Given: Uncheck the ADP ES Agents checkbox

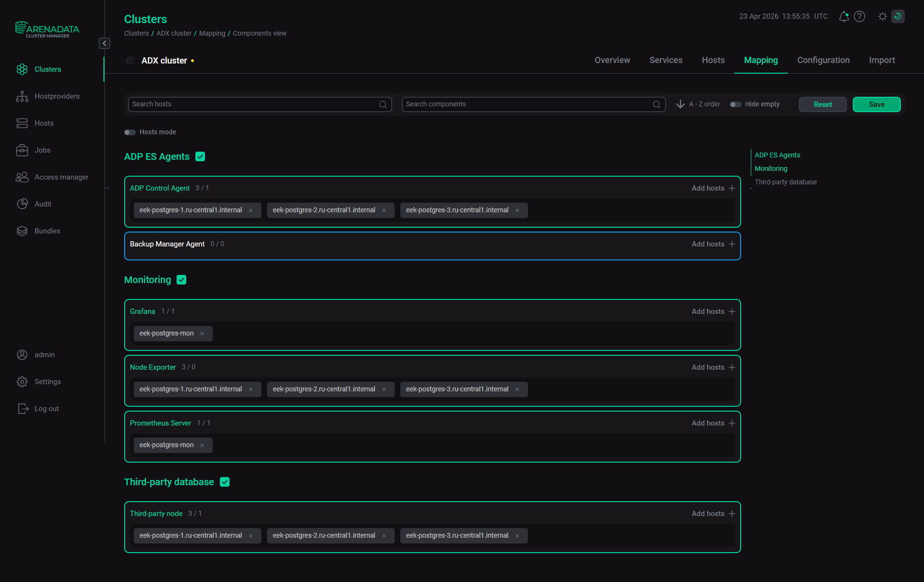Looking at the screenshot, I should click(x=200, y=156).
